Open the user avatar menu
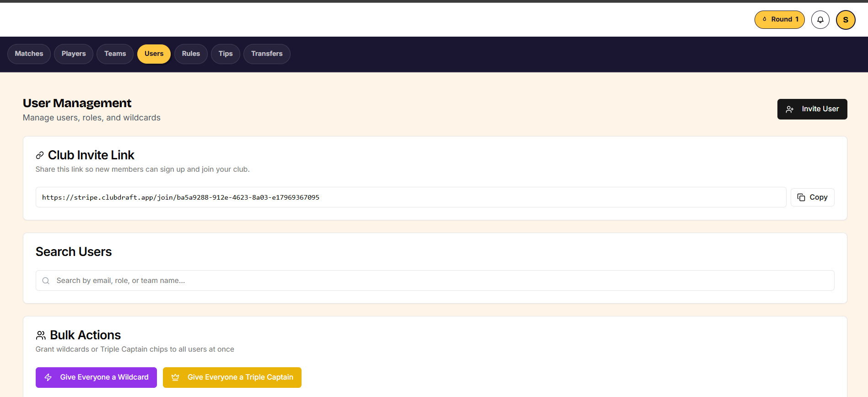868x397 pixels. click(846, 20)
